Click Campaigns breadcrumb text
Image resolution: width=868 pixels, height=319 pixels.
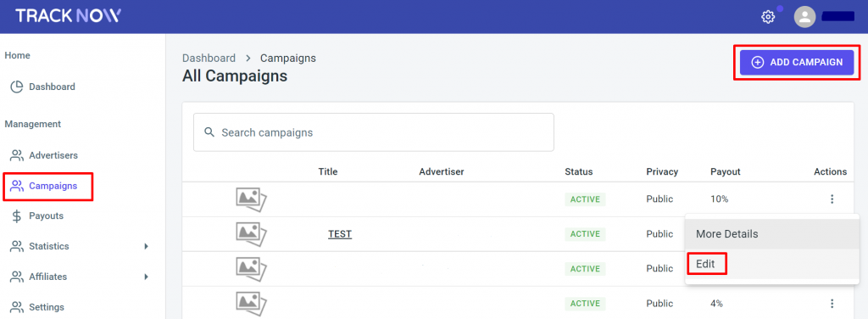(288, 59)
